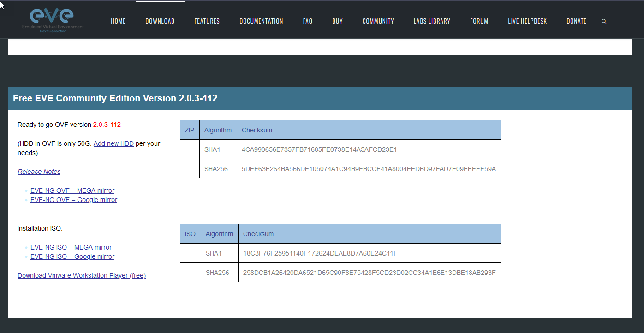Go to Labs Library

pyautogui.click(x=432, y=21)
